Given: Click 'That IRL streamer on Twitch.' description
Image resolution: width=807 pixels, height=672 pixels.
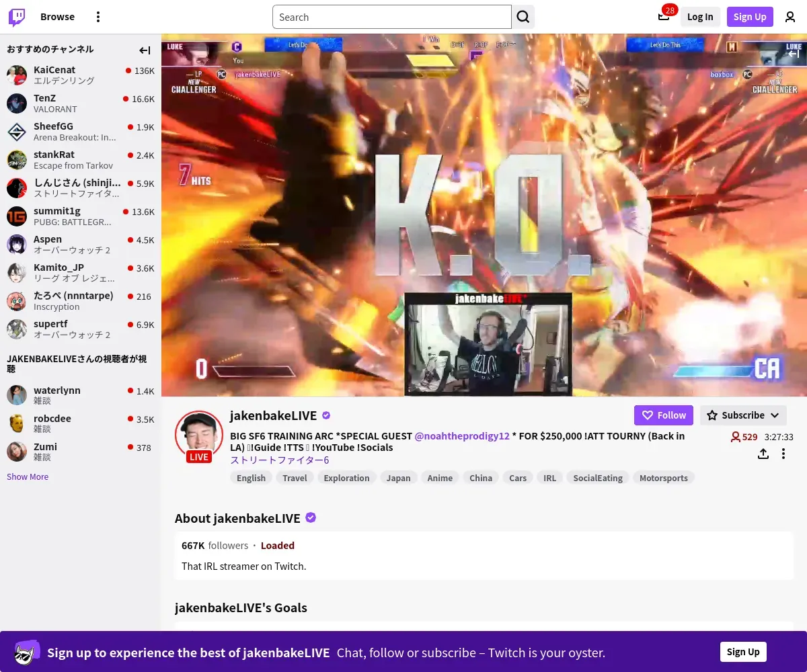Looking at the screenshot, I should click(244, 566).
